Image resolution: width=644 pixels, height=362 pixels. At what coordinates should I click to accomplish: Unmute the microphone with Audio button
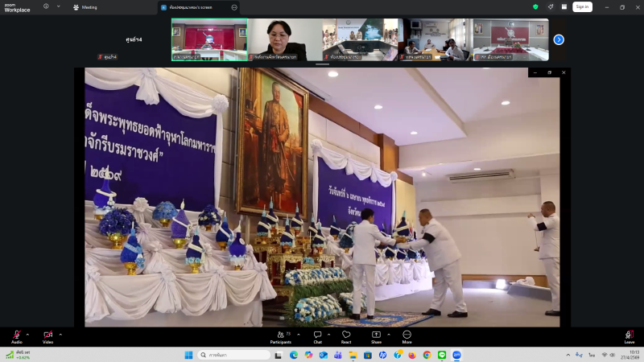16,335
